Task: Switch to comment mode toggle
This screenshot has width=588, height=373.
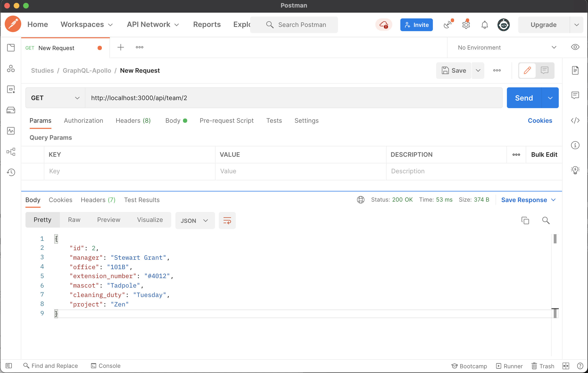Action: click(x=545, y=70)
